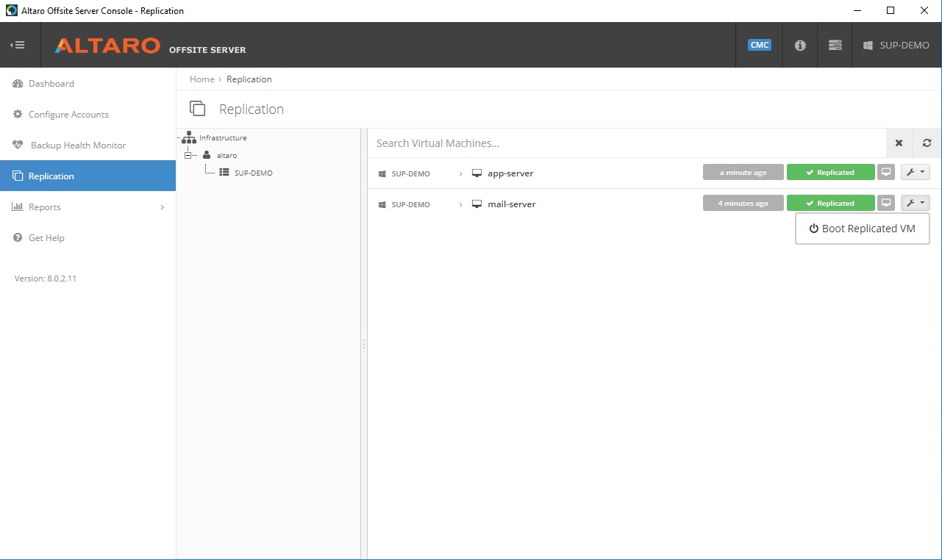Choose Boot Replicated VM
The image size is (942, 560).
[863, 229]
